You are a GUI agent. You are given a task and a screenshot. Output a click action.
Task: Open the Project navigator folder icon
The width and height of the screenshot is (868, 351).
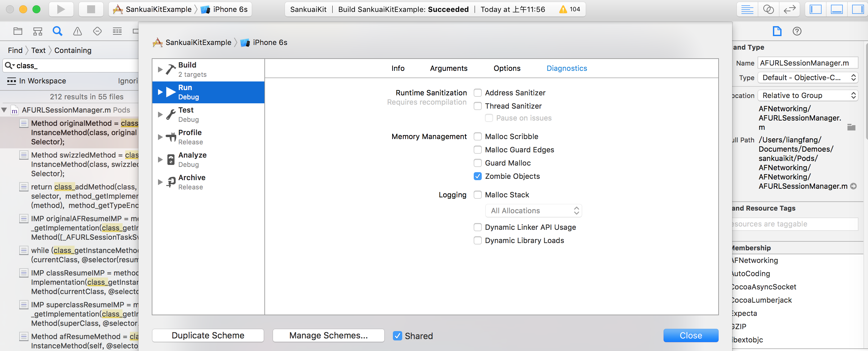[x=18, y=31]
